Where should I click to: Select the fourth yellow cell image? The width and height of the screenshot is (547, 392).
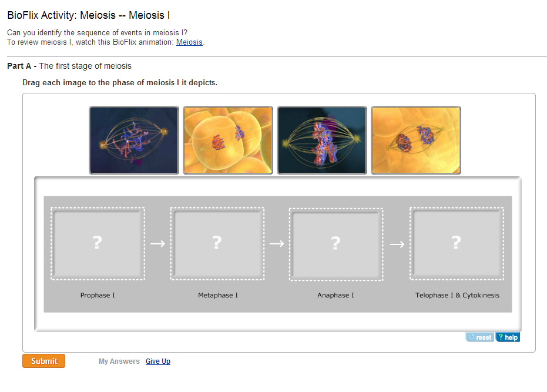416,140
